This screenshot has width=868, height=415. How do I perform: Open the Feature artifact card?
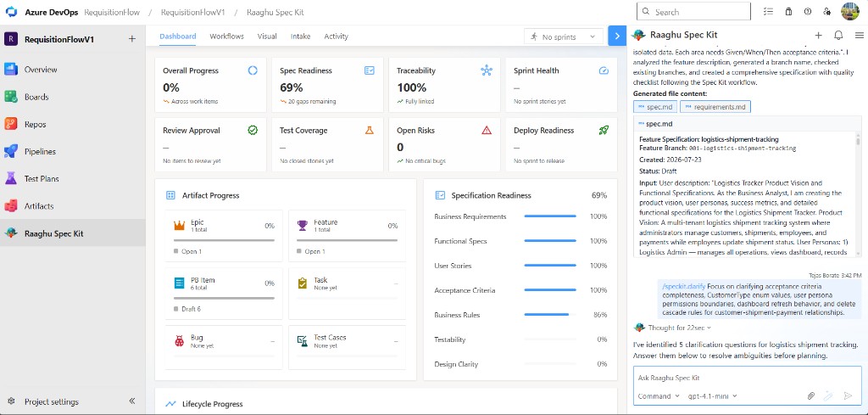[x=347, y=235]
